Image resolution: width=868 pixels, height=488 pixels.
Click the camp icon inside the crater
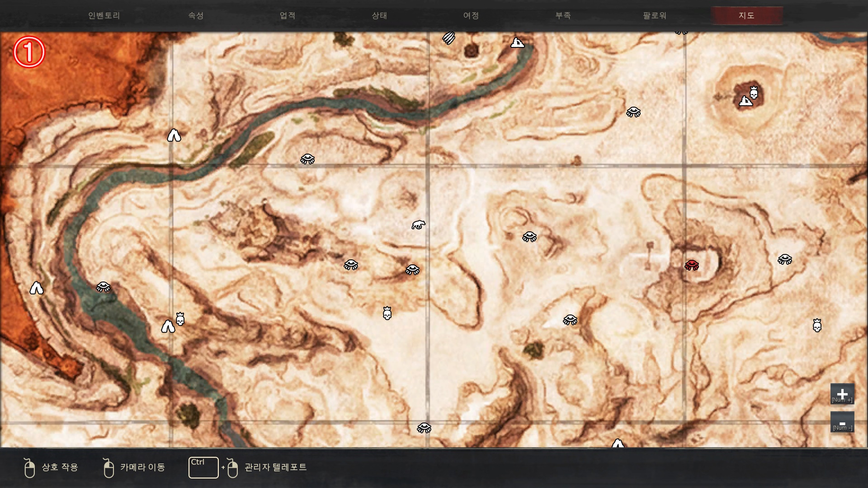745,101
